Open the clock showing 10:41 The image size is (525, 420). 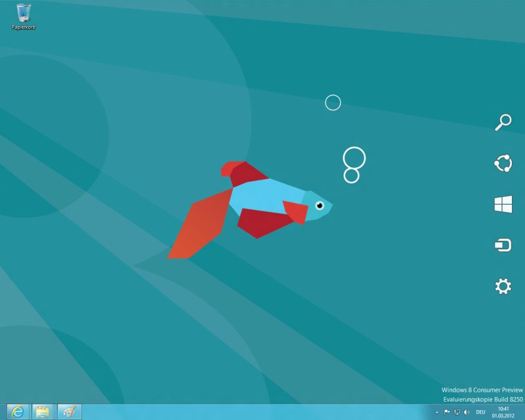click(503, 412)
